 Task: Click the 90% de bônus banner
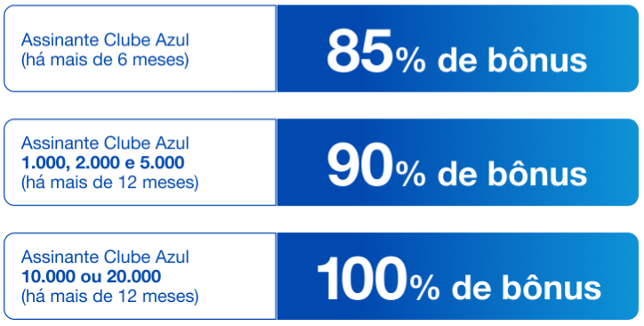tap(457, 162)
